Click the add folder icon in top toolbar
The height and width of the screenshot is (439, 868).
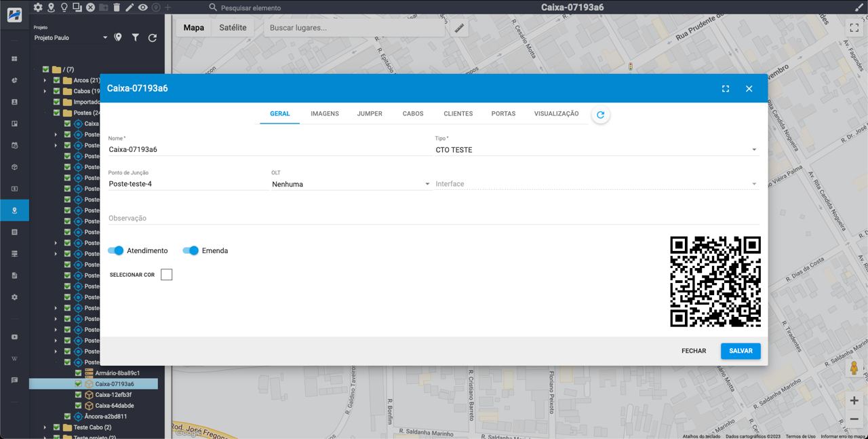click(x=103, y=7)
